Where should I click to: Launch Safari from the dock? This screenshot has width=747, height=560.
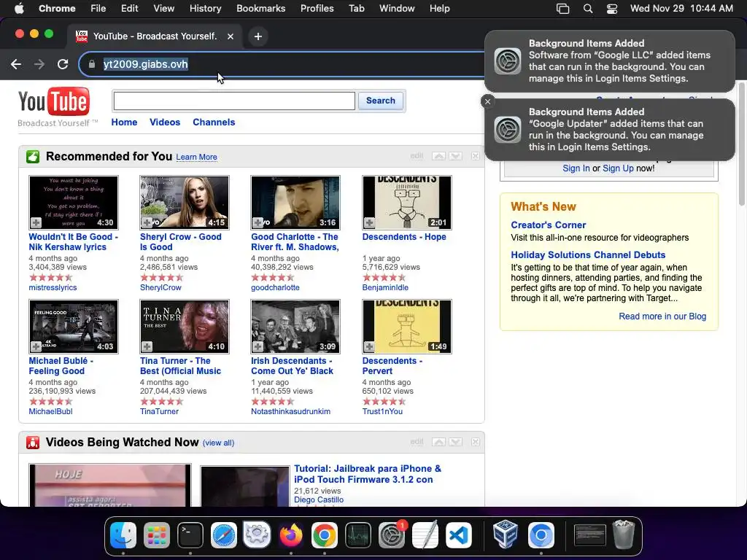pyautogui.click(x=223, y=534)
